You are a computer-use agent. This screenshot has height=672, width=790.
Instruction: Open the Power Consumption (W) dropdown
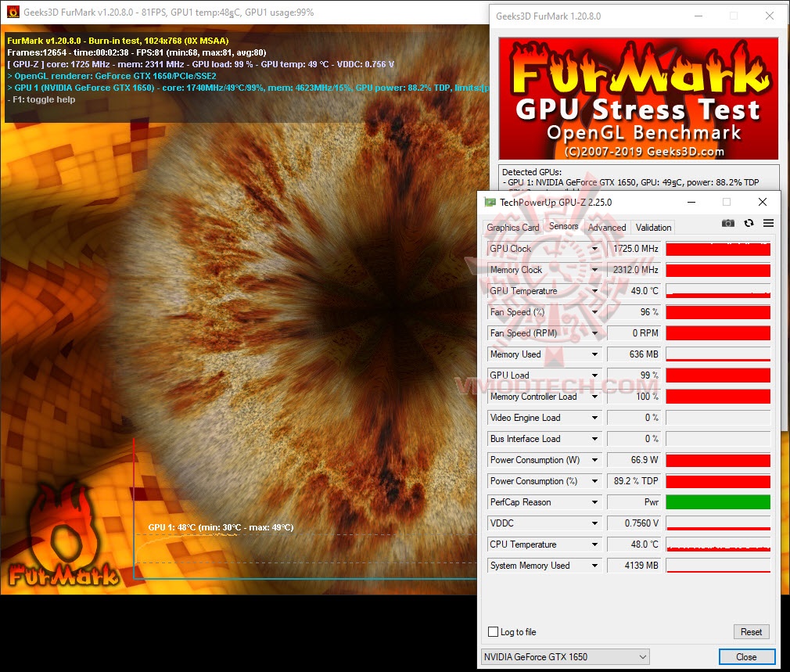click(594, 461)
